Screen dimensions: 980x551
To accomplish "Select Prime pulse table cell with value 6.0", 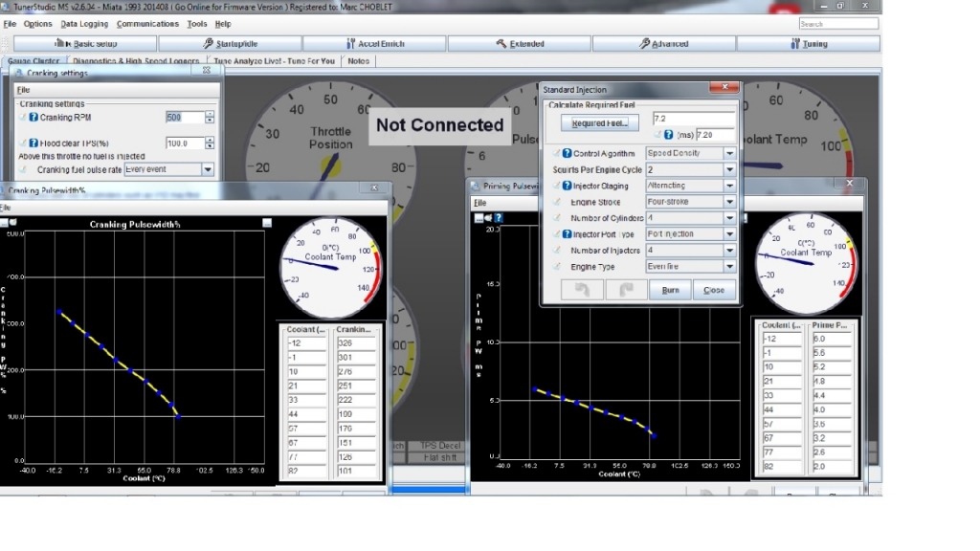I will pyautogui.click(x=832, y=339).
